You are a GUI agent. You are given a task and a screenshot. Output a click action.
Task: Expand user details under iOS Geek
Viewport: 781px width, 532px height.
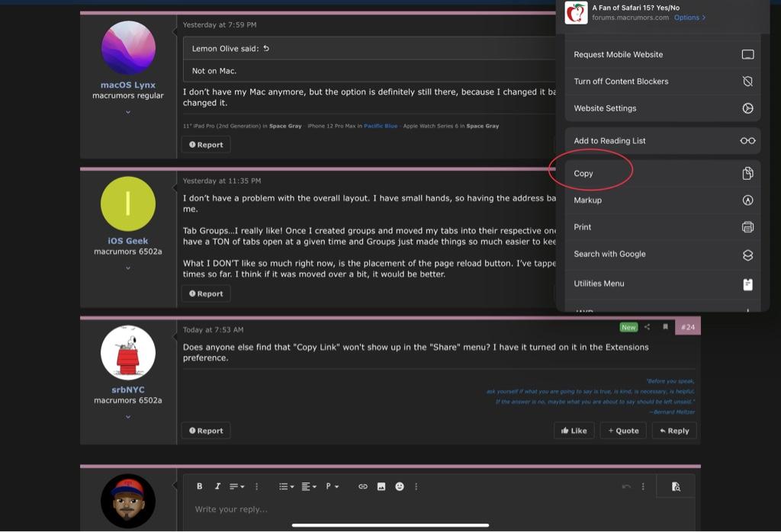pos(128,268)
